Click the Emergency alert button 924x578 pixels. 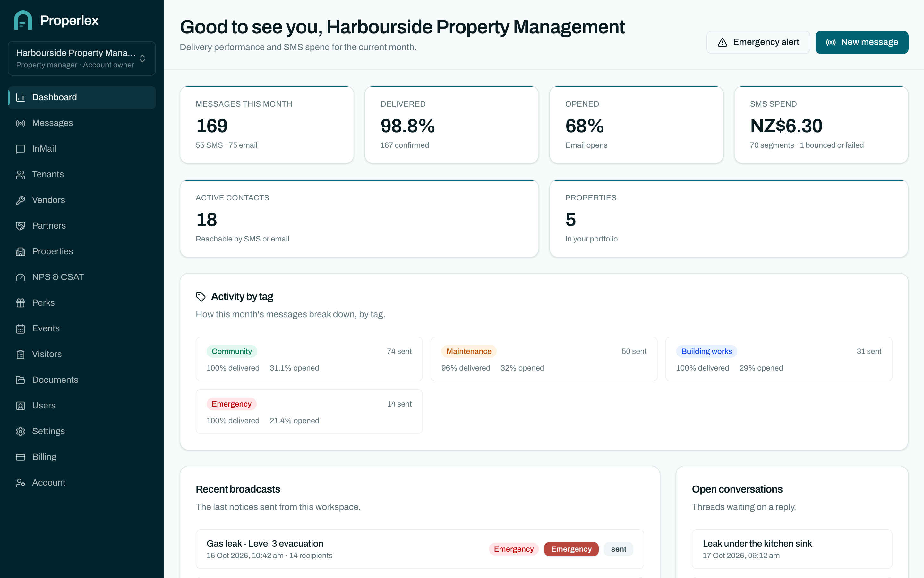tap(758, 42)
